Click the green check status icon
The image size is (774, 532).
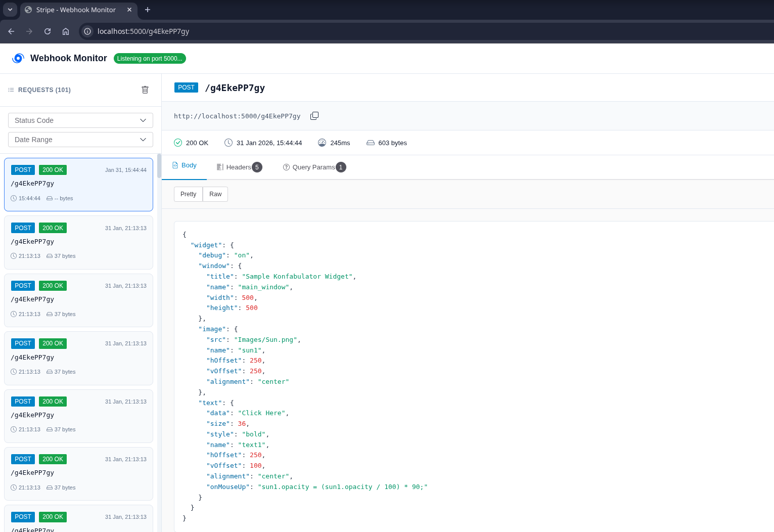pos(178,143)
